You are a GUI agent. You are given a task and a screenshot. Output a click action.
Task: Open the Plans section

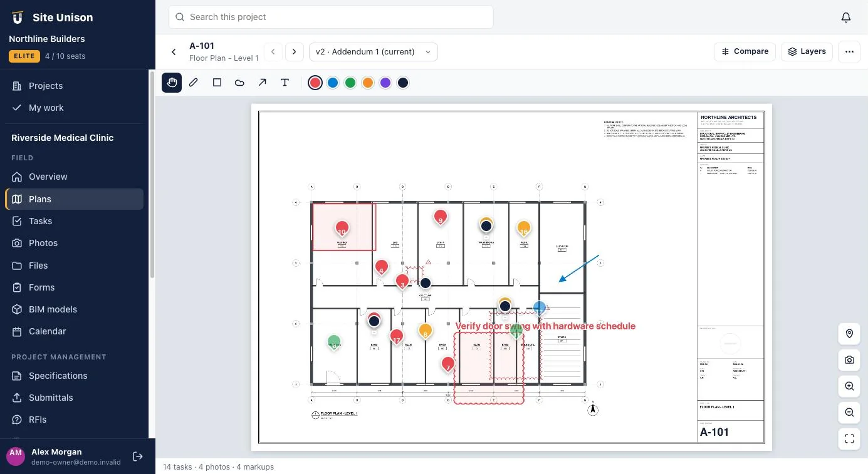pyautogui.click(x=74, y=199)
